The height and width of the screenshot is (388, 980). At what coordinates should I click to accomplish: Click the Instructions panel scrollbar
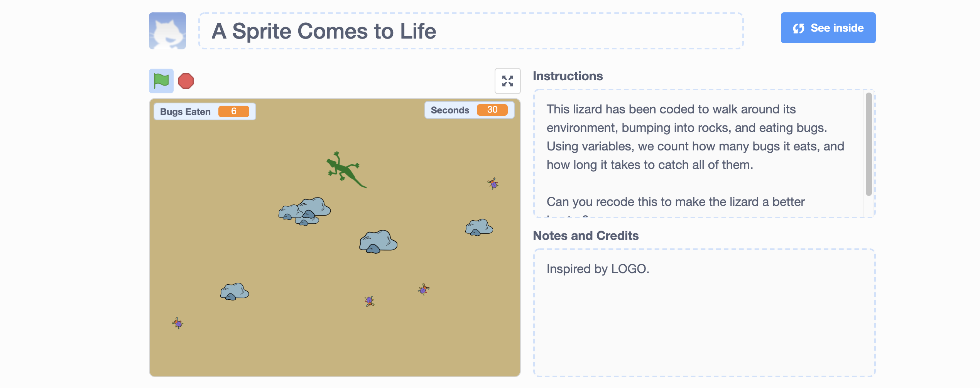[868, 144]
